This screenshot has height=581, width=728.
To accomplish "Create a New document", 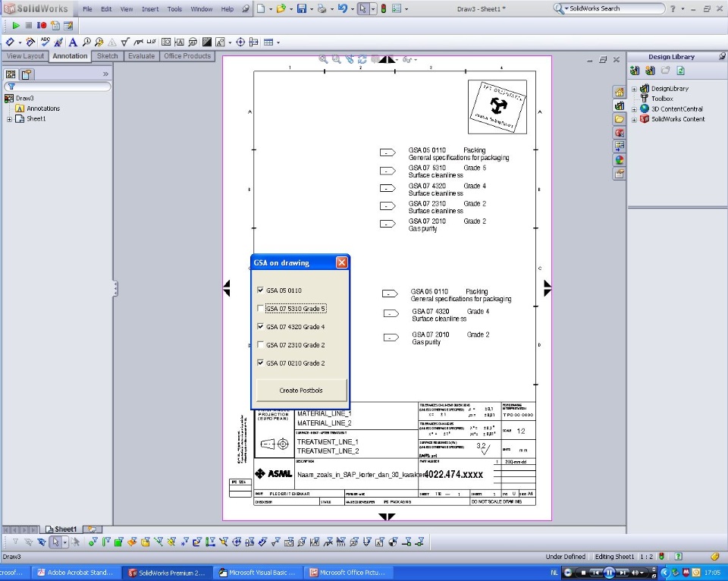I will (262, 8).
